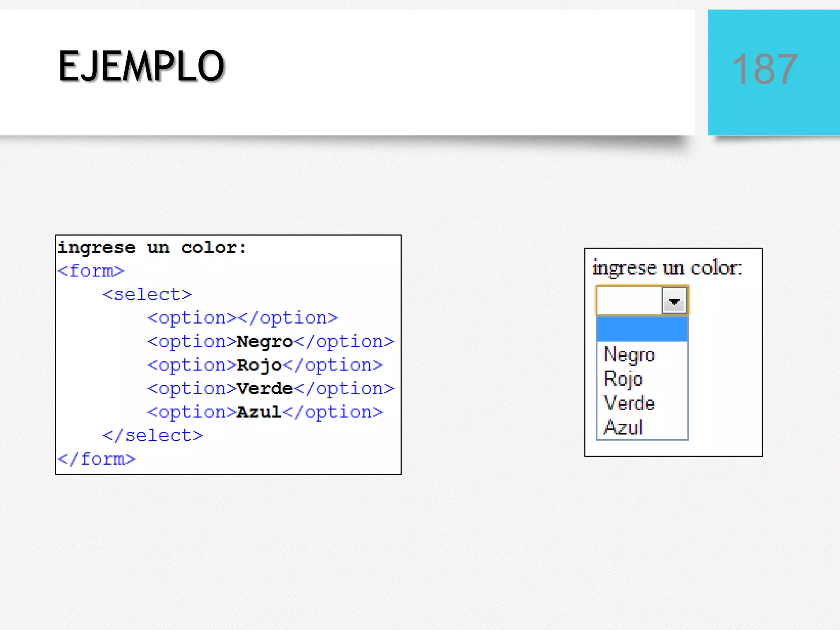The image size is (840, 630).
Task: Choose Rojo from the dropdown list
Action: tap(623, 379)
